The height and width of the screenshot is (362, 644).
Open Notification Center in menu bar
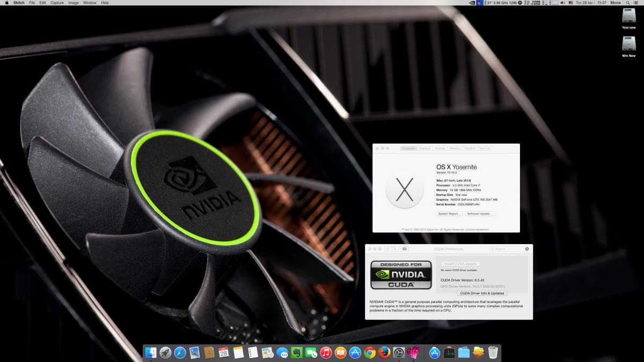pyautogui.click(x=637, y=3)
